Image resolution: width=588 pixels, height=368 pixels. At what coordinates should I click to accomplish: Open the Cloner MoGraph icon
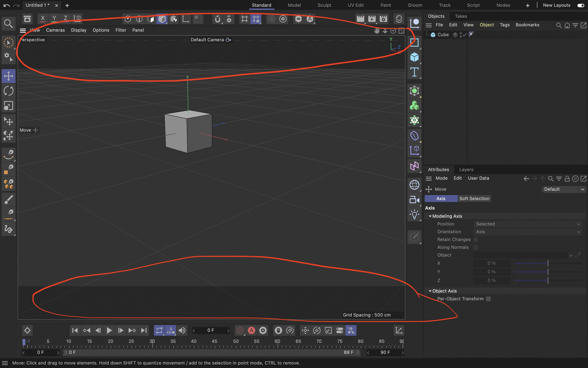pos(414,106)
